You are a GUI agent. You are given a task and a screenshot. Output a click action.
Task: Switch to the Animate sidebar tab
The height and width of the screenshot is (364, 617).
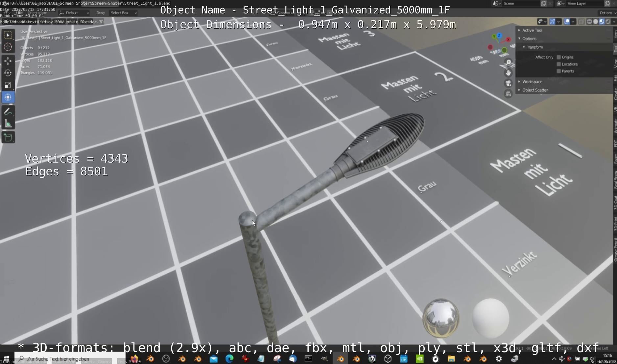pos(615,126)
